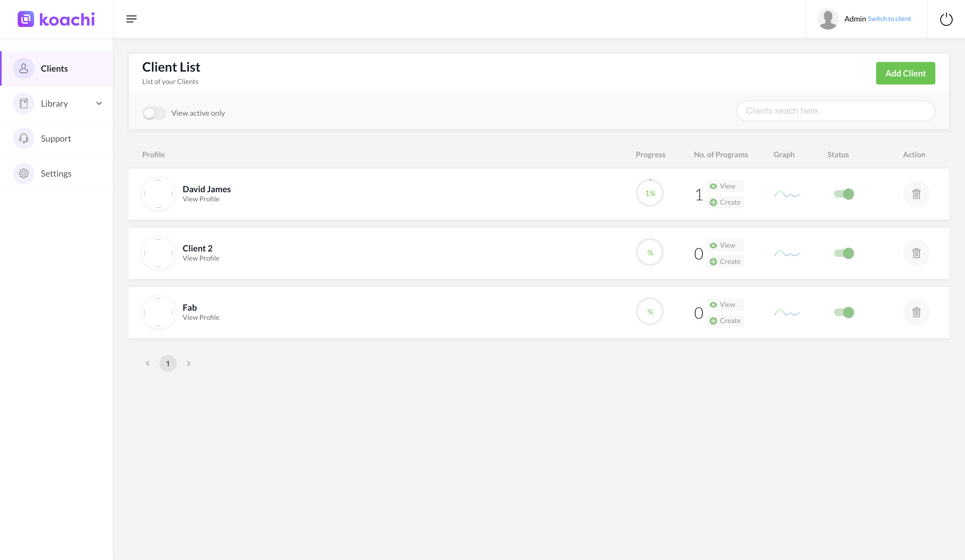Click trash icon for Client 2

click(916, 253)
